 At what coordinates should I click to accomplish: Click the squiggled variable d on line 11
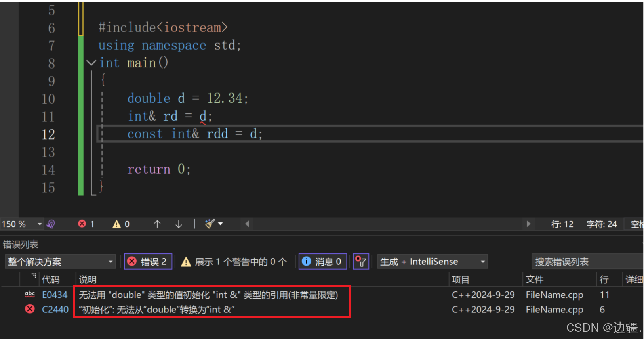[203, 116]
